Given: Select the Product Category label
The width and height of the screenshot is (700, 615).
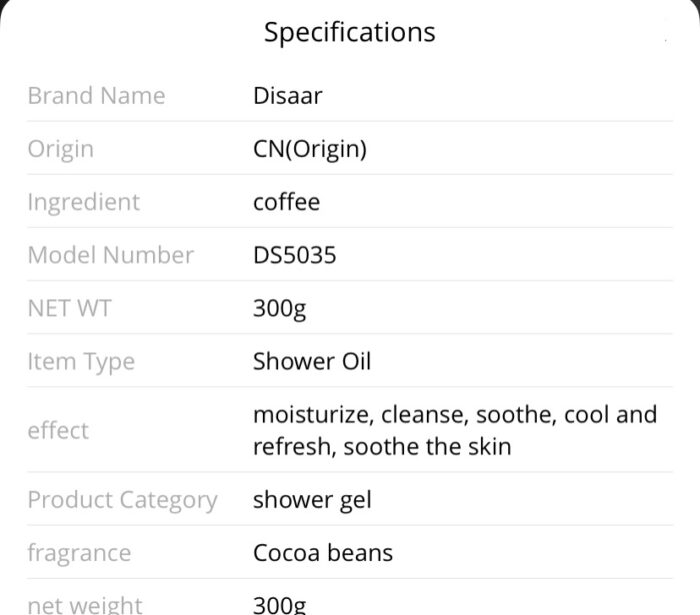Looking at the screenshot, I should (122, 500).
